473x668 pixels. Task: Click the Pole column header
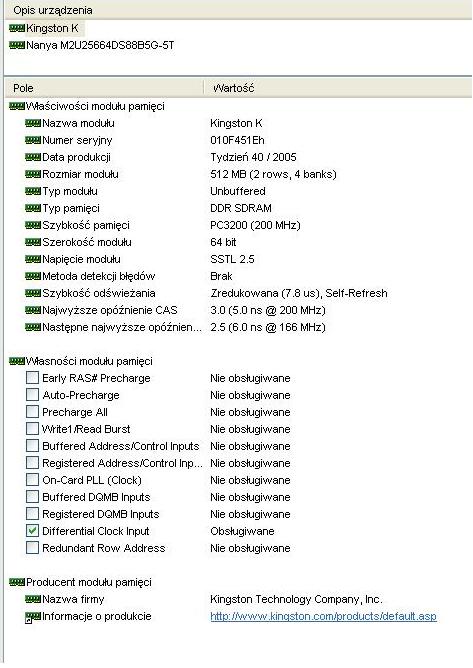pos(23,88)
